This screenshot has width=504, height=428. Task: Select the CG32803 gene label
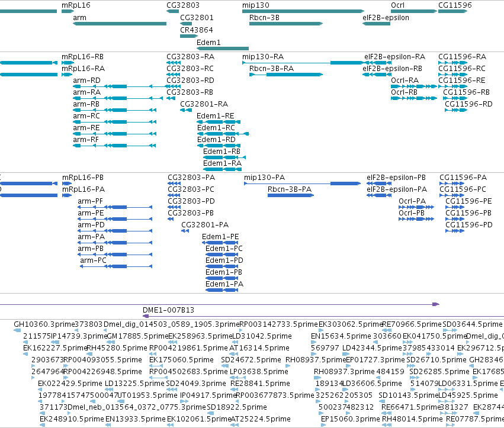[183, 5]
